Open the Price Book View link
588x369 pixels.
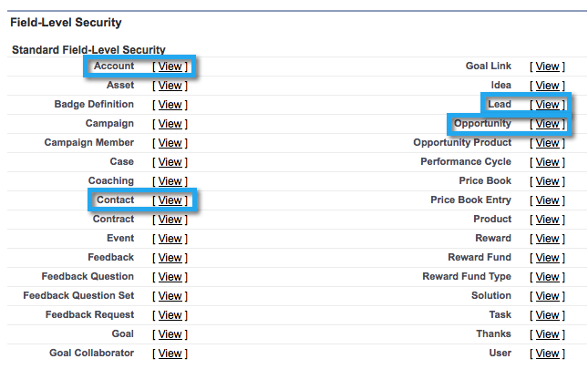pos(548,181)
